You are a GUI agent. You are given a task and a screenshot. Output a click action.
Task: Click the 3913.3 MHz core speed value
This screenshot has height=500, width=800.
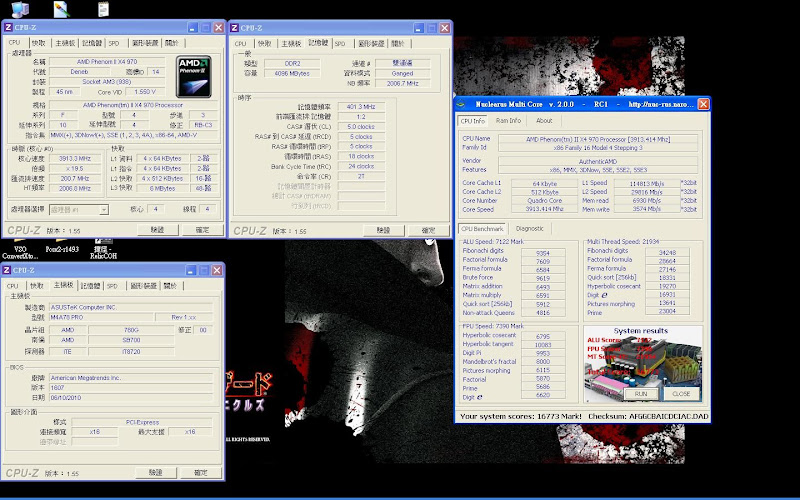point(75,159)
